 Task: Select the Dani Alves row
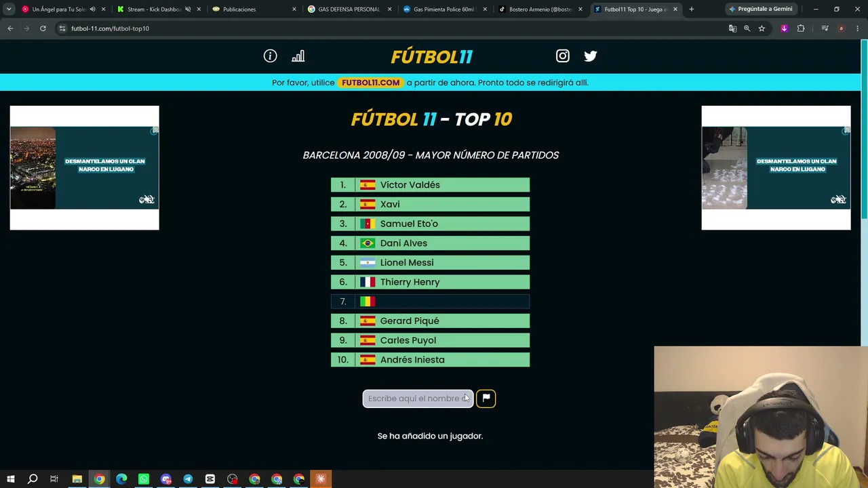(x=430, y=243)
